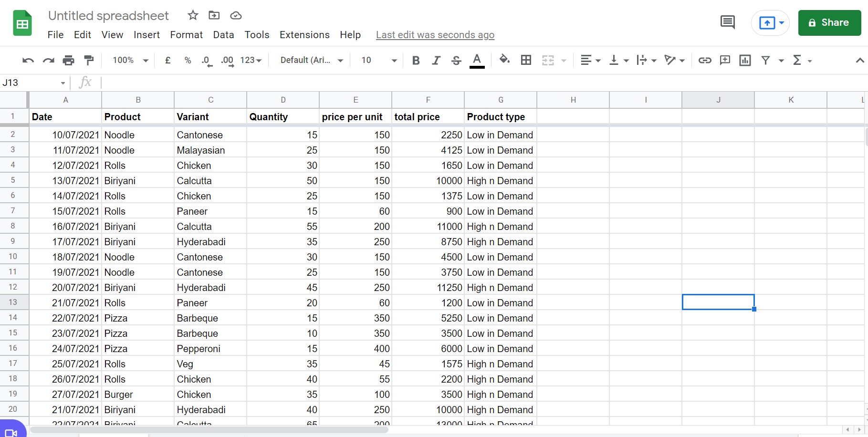Click the green Share button

click(x=829, y=22)
